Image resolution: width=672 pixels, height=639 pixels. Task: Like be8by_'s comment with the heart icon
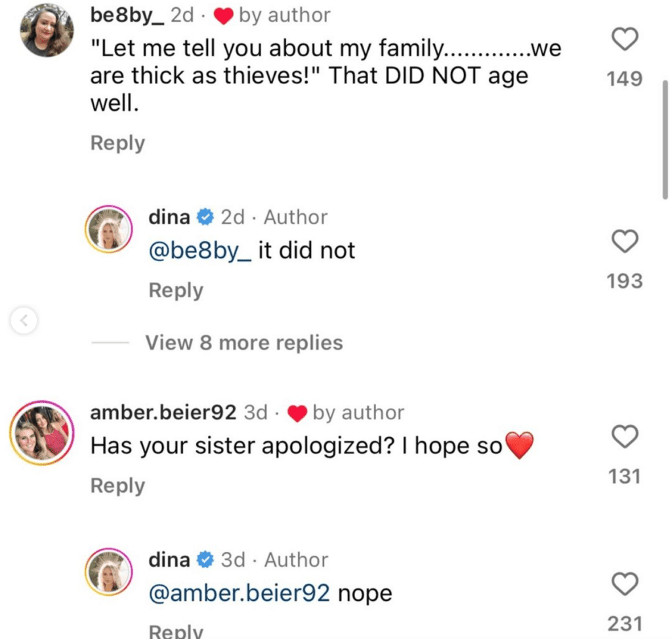[624, 40]
